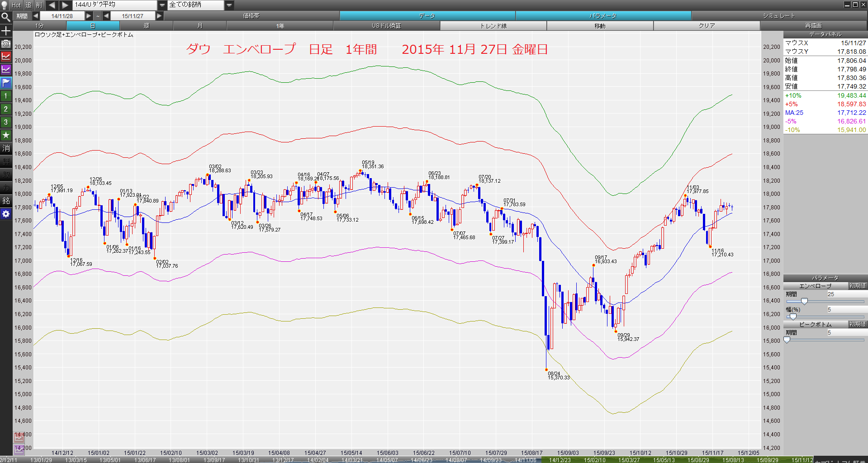Select the crosshair plus tool
This screenshot has width=868, height=463.
coord(5,31)
